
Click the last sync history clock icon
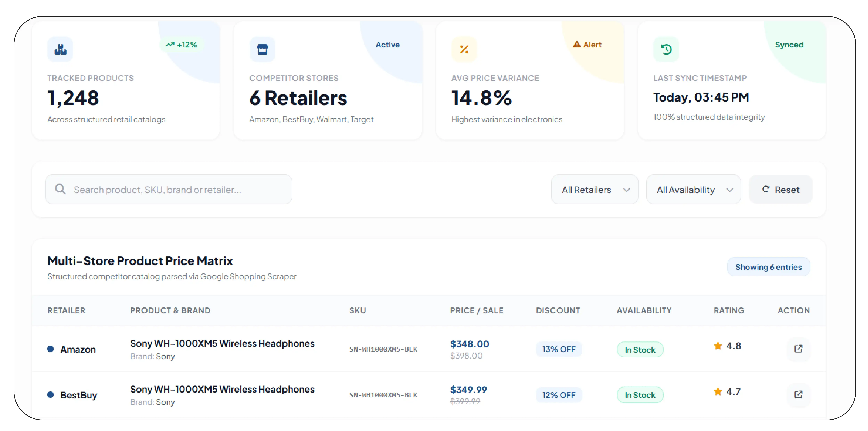tap(666, 49)
